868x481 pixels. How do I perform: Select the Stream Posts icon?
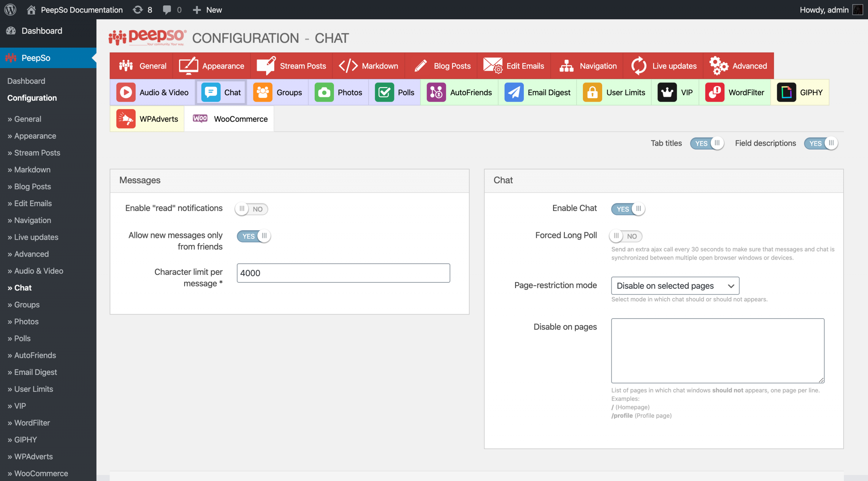266,66
